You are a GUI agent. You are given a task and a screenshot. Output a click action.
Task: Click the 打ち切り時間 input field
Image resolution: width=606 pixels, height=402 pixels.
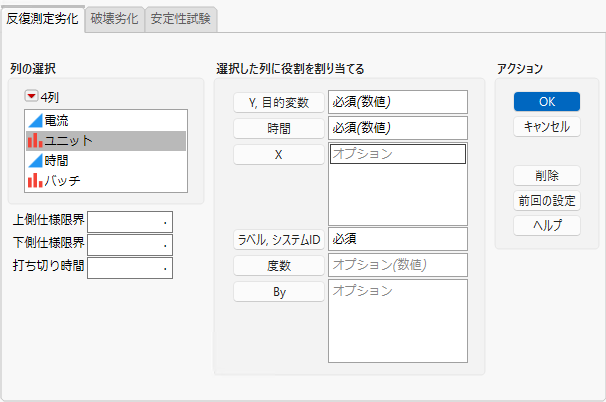click(x=130, y=268)
